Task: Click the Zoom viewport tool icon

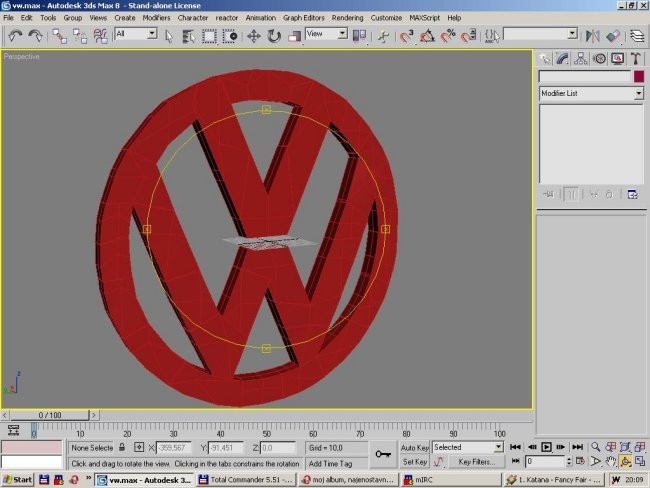Action: (595, 447)
